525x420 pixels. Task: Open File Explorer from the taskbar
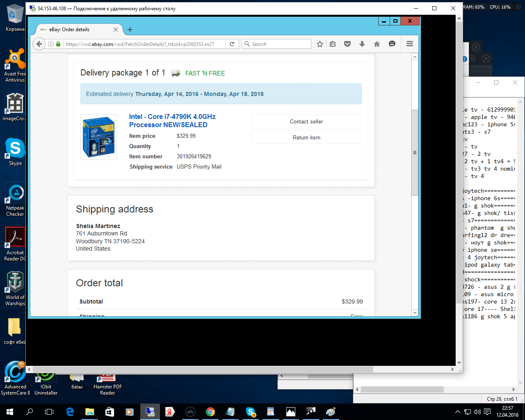click(89, 412)
